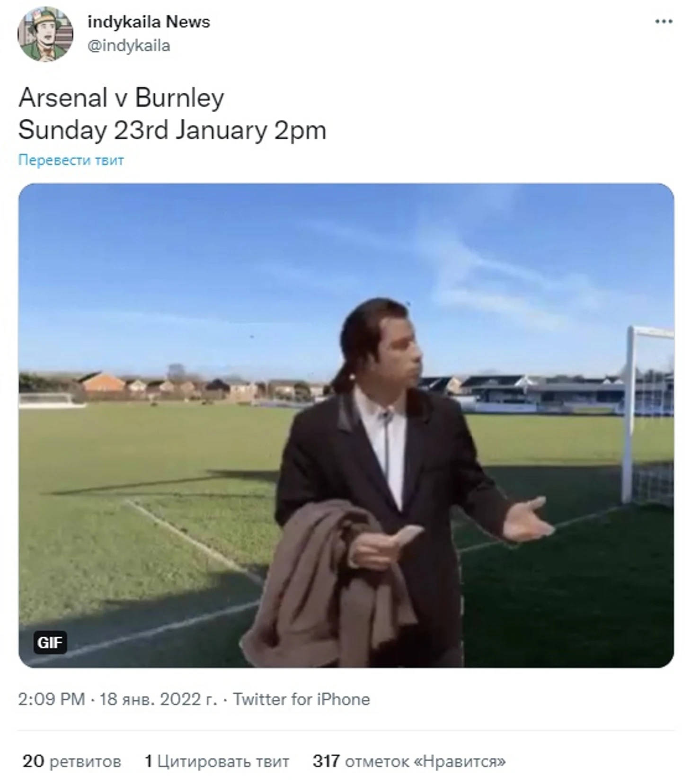The height and width of the screenshot is (784, 691).
Task: Open the indykaila News display name
Action: click(149, 22)
